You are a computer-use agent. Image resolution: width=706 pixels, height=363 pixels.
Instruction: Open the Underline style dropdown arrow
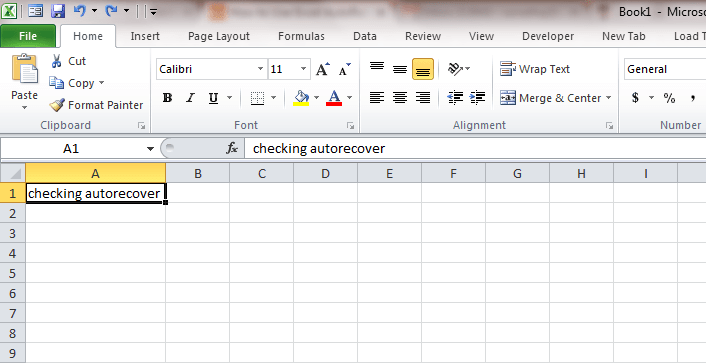point(229,98)
